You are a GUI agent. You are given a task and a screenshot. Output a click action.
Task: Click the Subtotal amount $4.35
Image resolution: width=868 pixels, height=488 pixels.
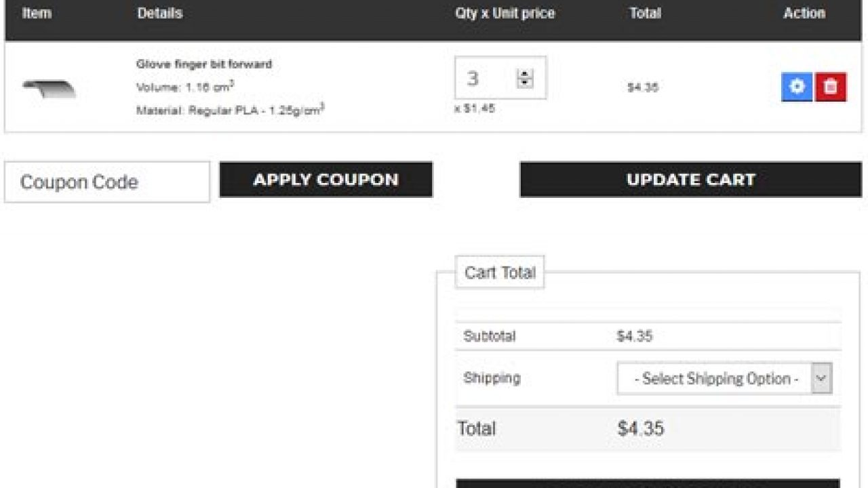635,336
